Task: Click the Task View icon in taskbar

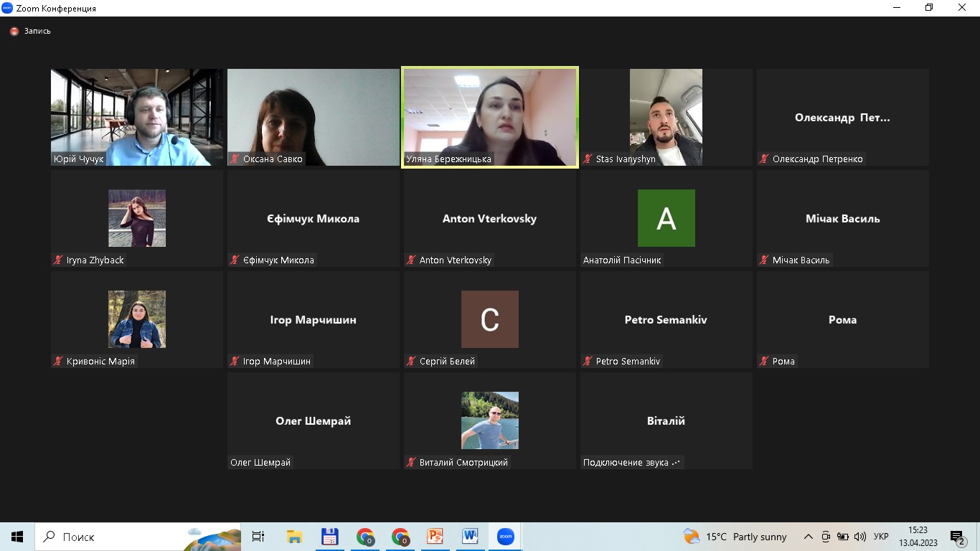Action: [258, 537]
